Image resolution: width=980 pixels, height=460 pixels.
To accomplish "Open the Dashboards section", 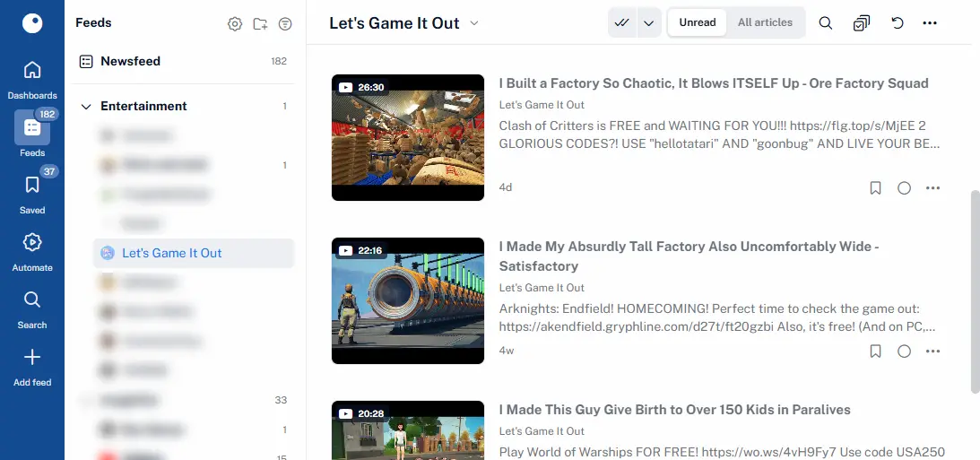I will coord(32,80).
